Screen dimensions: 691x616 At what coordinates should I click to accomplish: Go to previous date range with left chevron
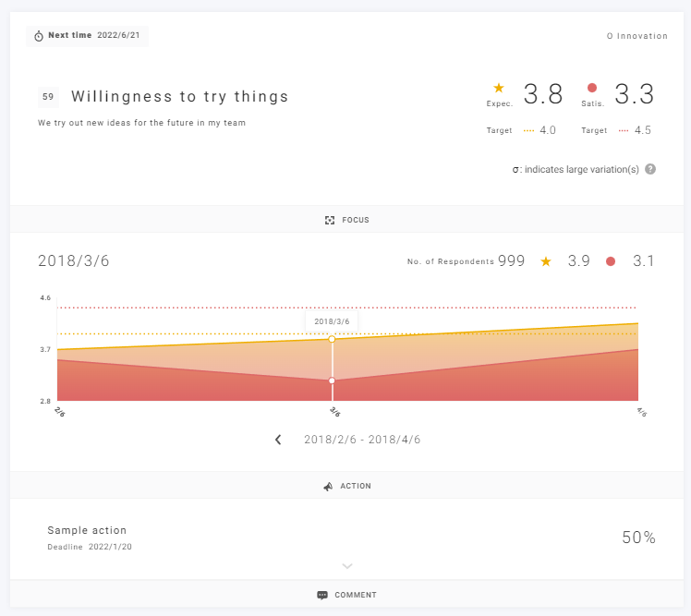click(278, 440)
